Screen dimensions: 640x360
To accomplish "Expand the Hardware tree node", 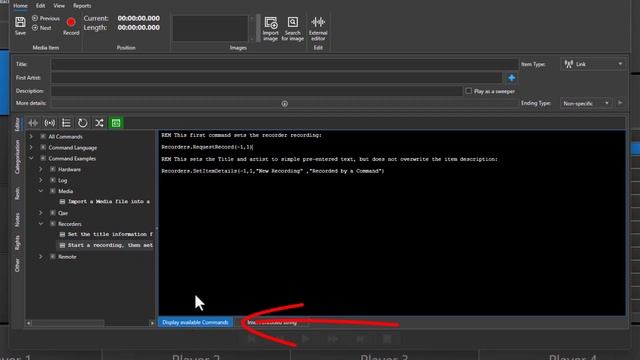I will 41,169.
